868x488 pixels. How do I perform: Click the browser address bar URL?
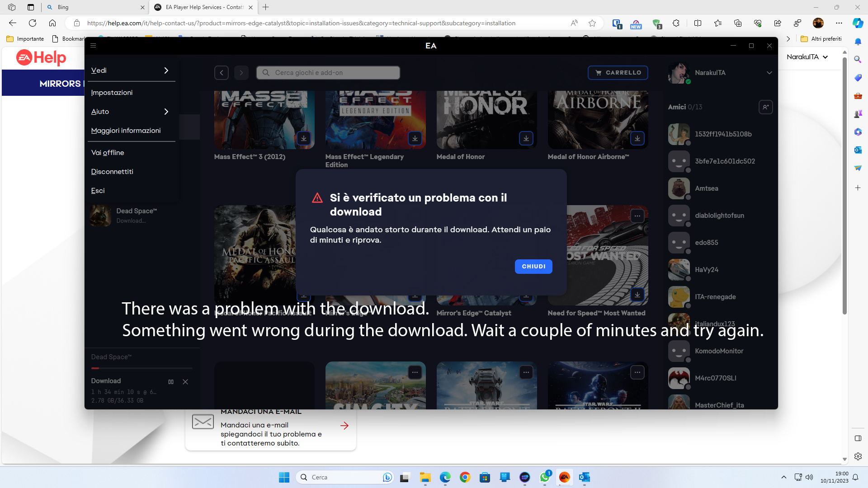pyautogui.click(x=301, y=23)
